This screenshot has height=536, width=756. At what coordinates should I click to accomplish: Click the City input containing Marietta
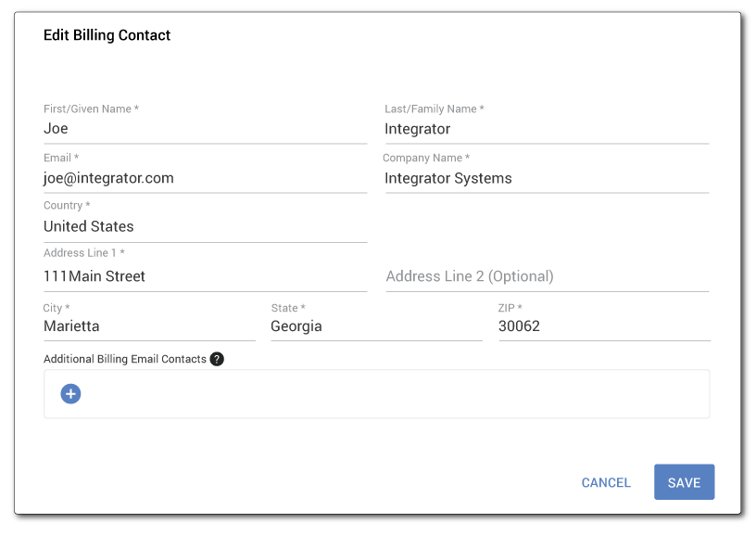149,326
